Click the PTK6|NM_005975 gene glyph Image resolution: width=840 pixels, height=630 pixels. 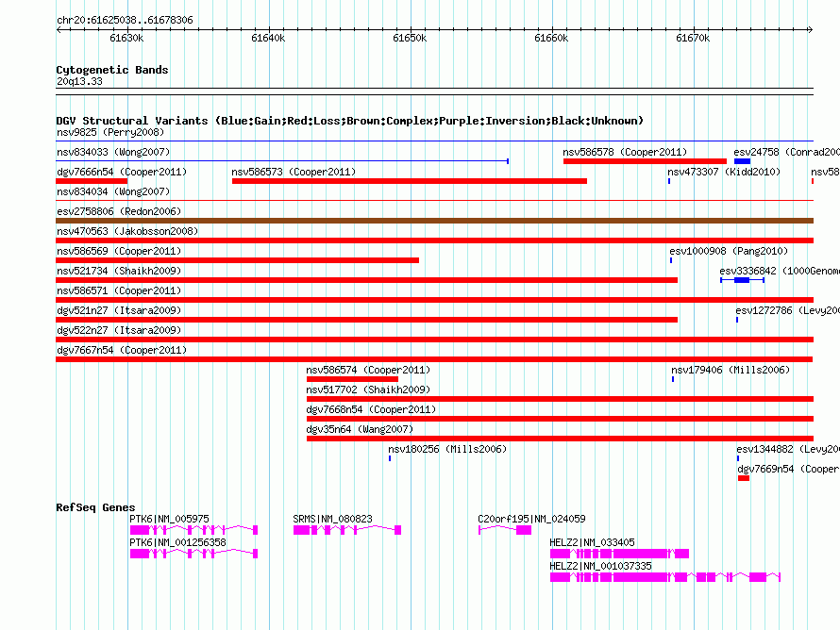193,531
